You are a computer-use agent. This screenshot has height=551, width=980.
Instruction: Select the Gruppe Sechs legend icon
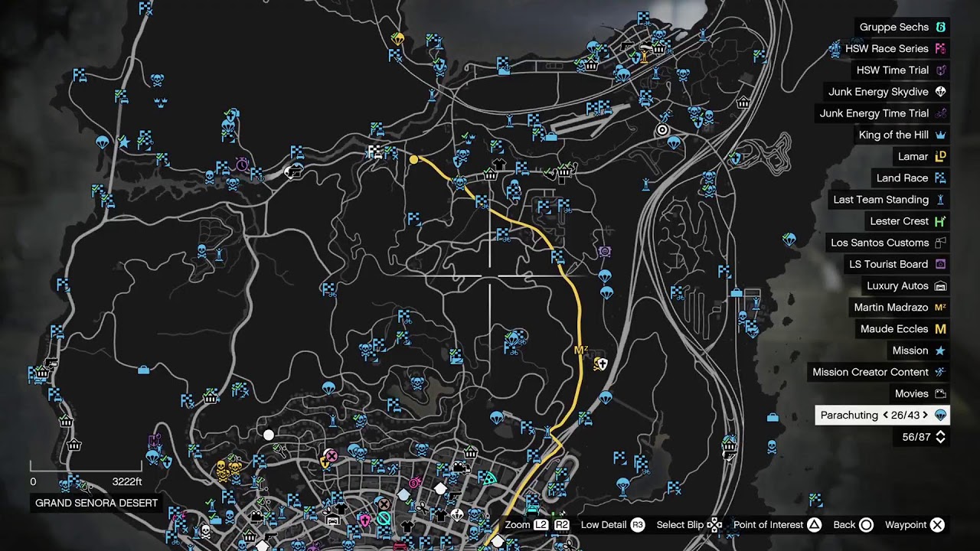point(941,27)
